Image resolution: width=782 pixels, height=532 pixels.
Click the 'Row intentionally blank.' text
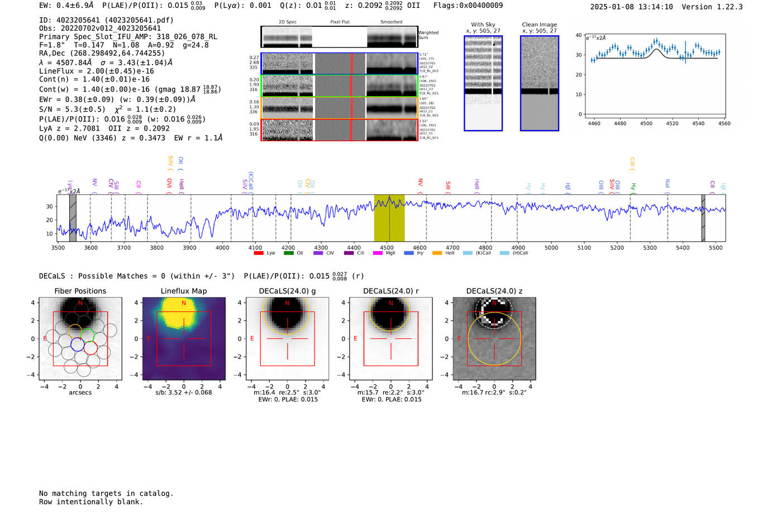(x=91, y=502)
